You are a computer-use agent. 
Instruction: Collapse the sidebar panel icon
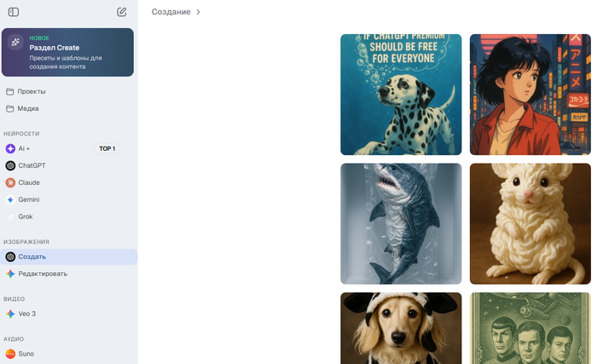[14, 12]
